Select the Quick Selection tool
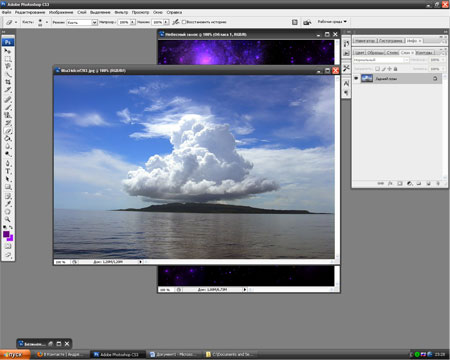This screenshot has height=360, width=450. (8, 74)
